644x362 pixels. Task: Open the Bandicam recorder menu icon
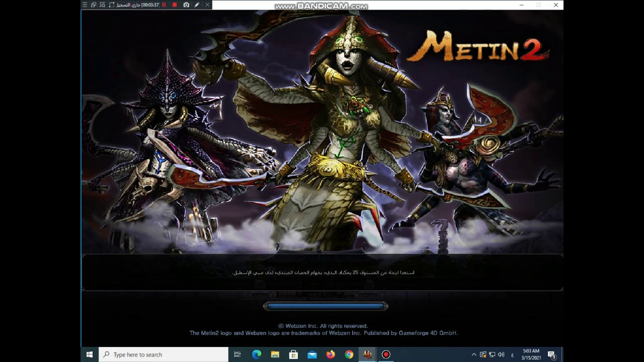[x=85, y=5]
